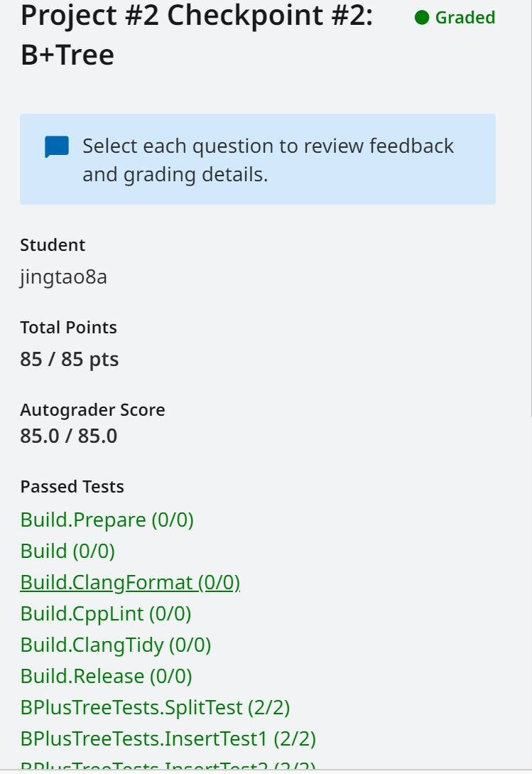Click the Total Points label
532x774 pixels.
click(x=69, y=327)
